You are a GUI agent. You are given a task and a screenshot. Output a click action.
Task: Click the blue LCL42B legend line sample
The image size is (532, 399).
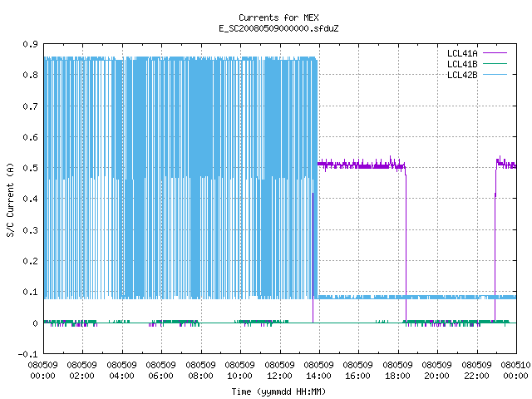495,75
